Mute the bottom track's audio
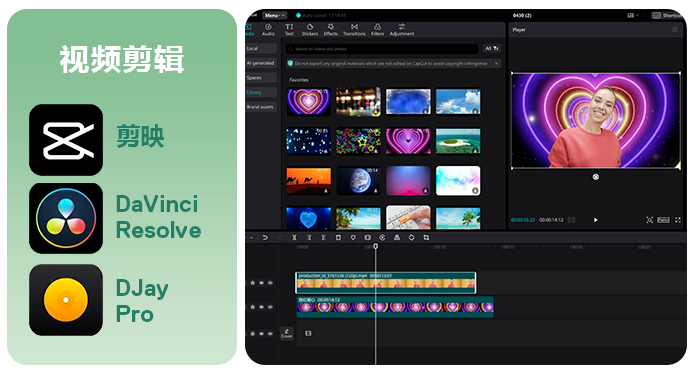The width and height of the screenshot is (691, 375). click(270, 334)
